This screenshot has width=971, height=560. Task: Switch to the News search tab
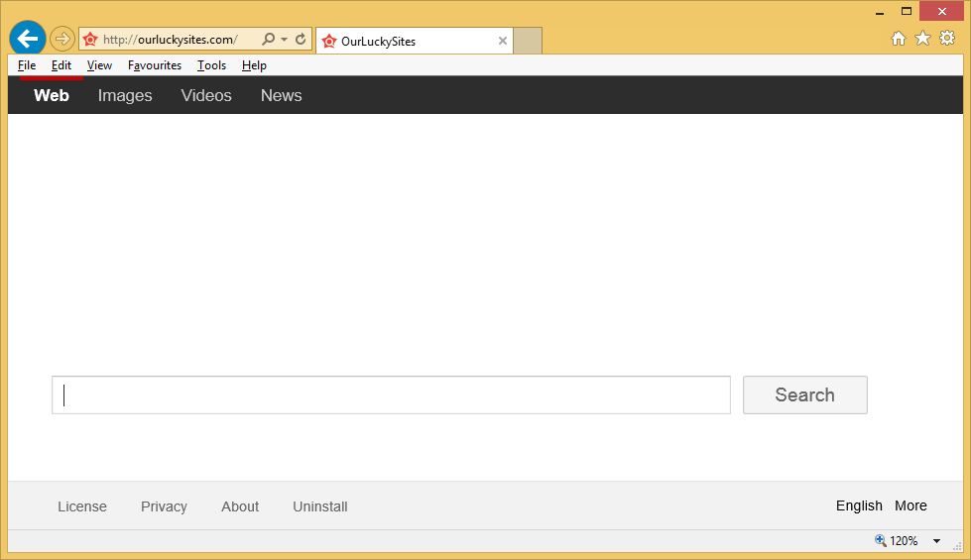click(281, 96)
